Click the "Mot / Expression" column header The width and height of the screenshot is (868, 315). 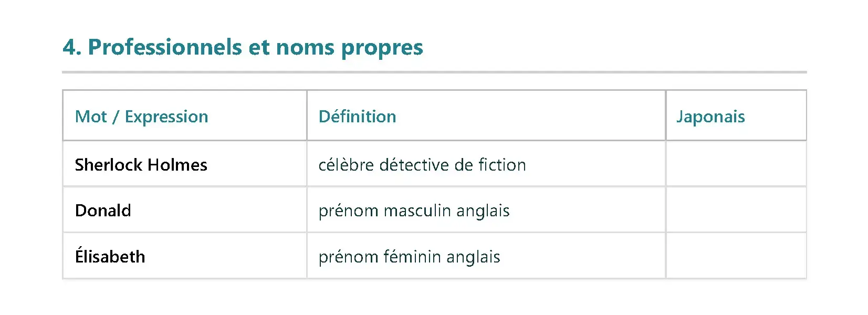click(142, 117)
